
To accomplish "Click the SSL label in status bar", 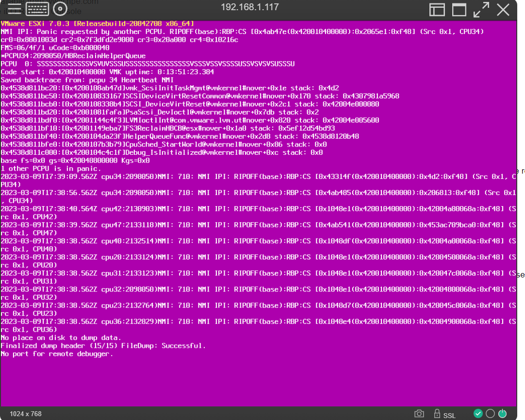I will click(449, 415).
